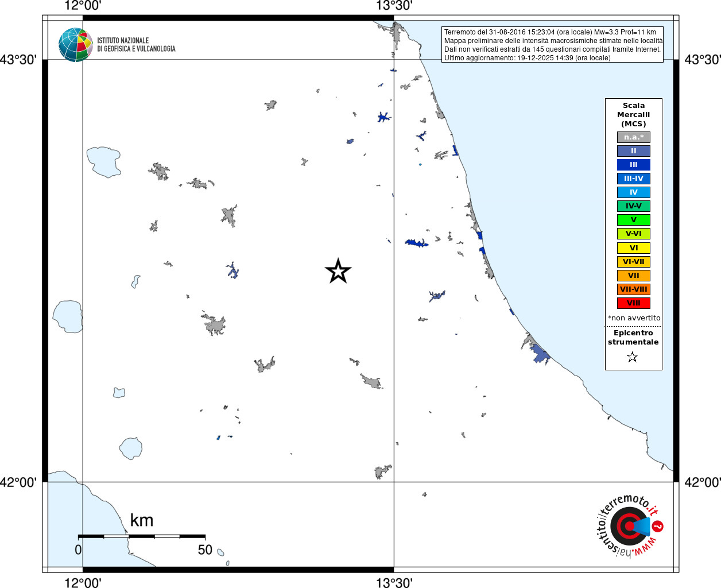Click the 'Mappa preliminare delle intensità' info line
This screenshot has width=721, height=588.
click(553, 41)
